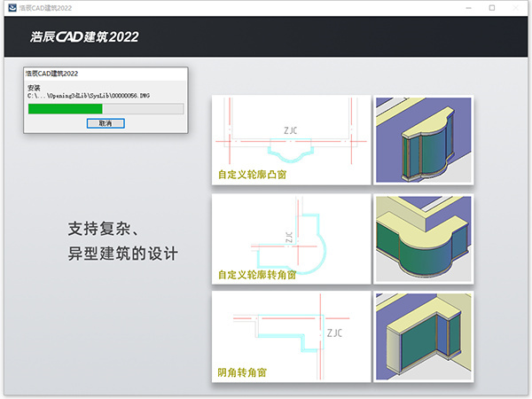532x399 pixels.
Task: Click the 浩辰CAD建筑2022 banner logo text
Action: 84,36
